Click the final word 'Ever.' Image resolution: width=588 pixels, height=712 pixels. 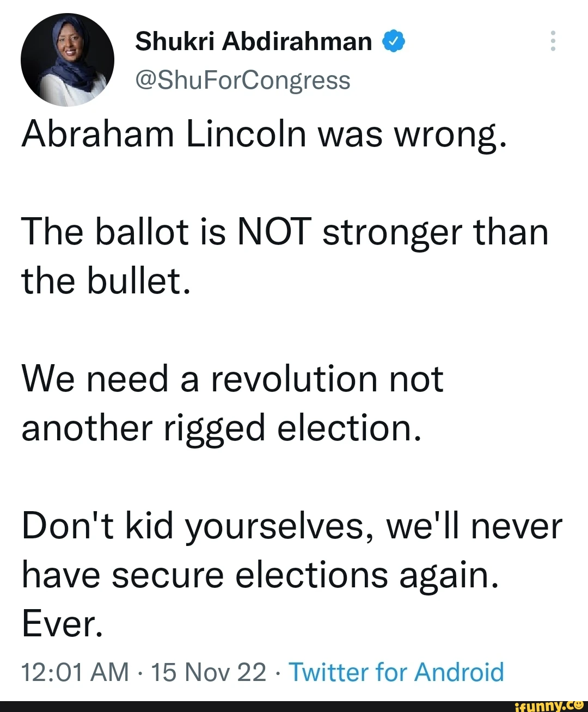[x=62, y=624]
